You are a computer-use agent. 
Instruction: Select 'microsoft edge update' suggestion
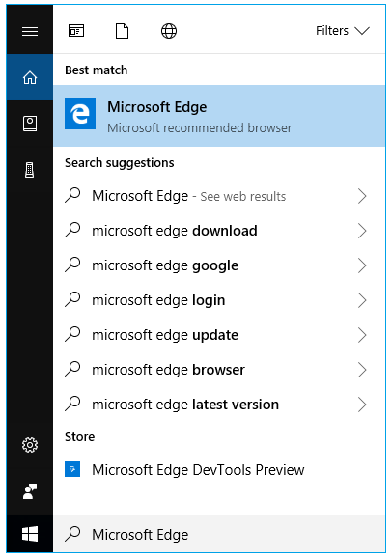tap(219, 335)
